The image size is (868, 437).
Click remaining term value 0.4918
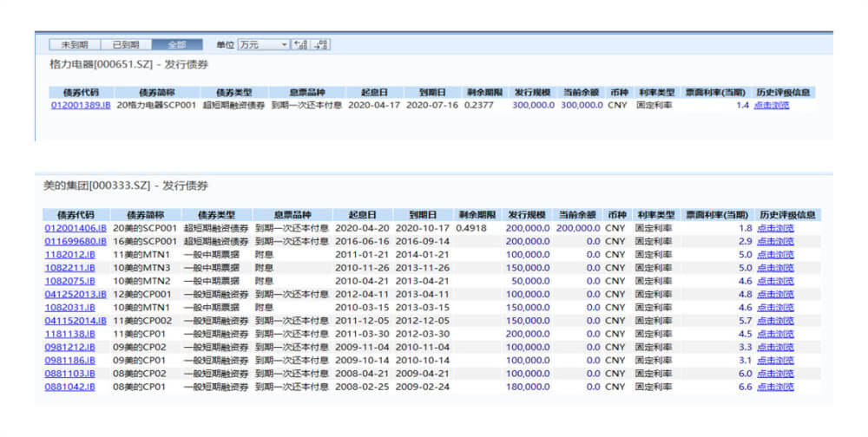pos(471,228)
